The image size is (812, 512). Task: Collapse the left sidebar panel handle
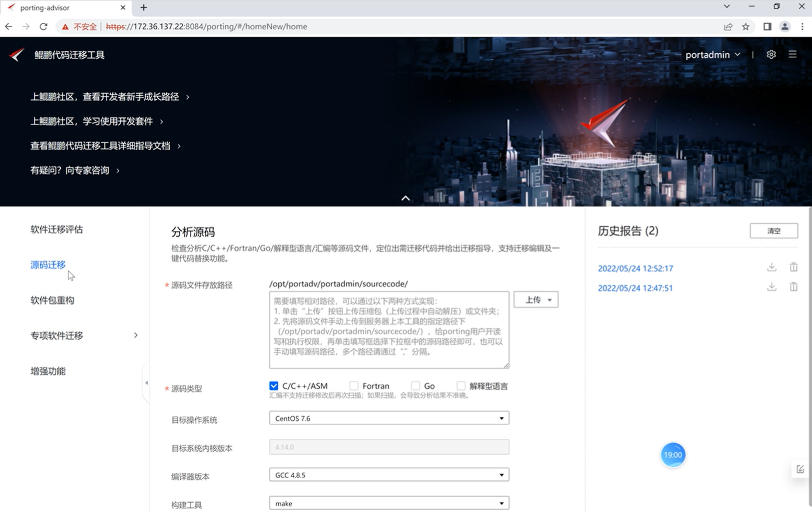coord(146,383)
